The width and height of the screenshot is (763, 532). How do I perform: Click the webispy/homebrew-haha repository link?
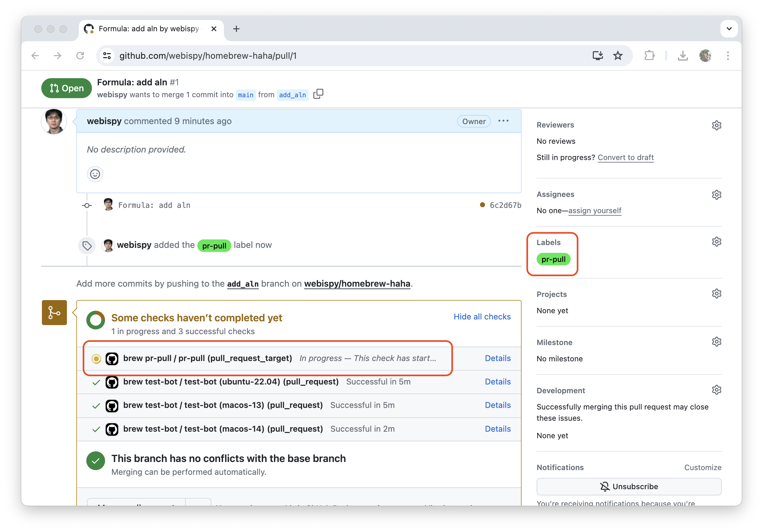pos(357,284)
